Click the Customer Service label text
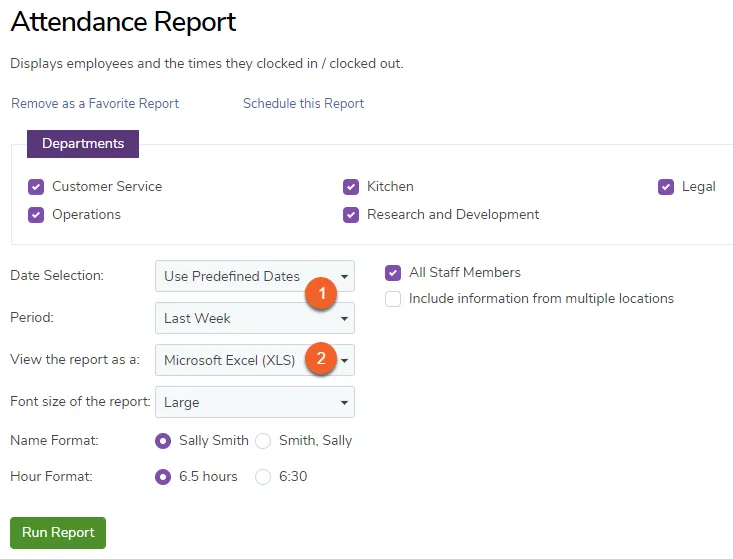This screenshot has width=733, height=559. (x=107, y=186)
